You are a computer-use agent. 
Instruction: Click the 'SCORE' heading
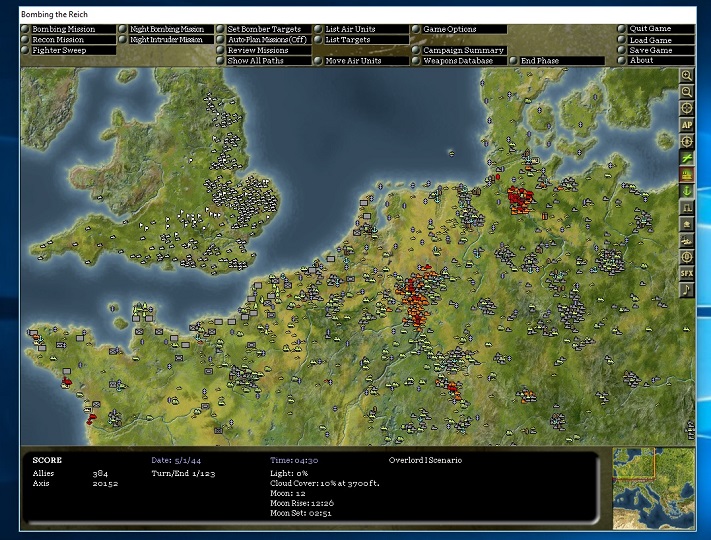tap(47, 460)
